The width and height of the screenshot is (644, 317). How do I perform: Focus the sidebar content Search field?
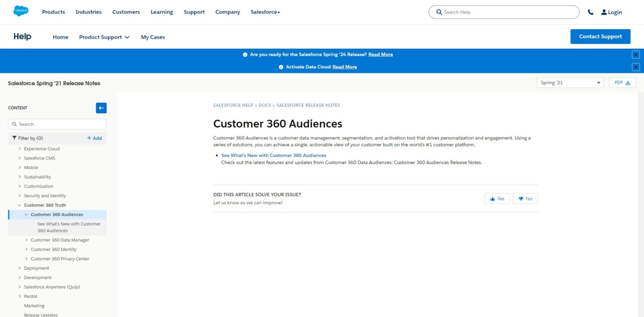pos(57,124)
